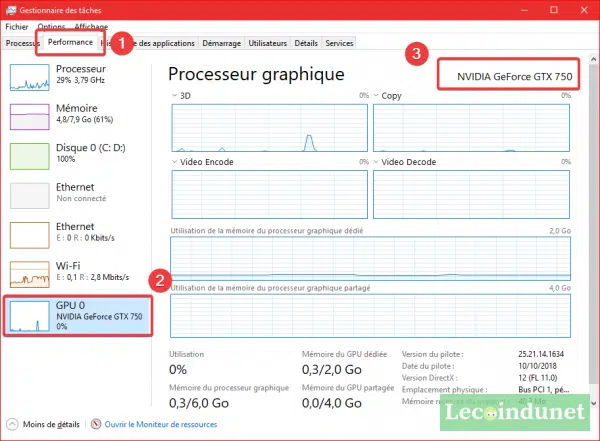
Task: Open the Affichage menu
Action: (x=92, y=27)
